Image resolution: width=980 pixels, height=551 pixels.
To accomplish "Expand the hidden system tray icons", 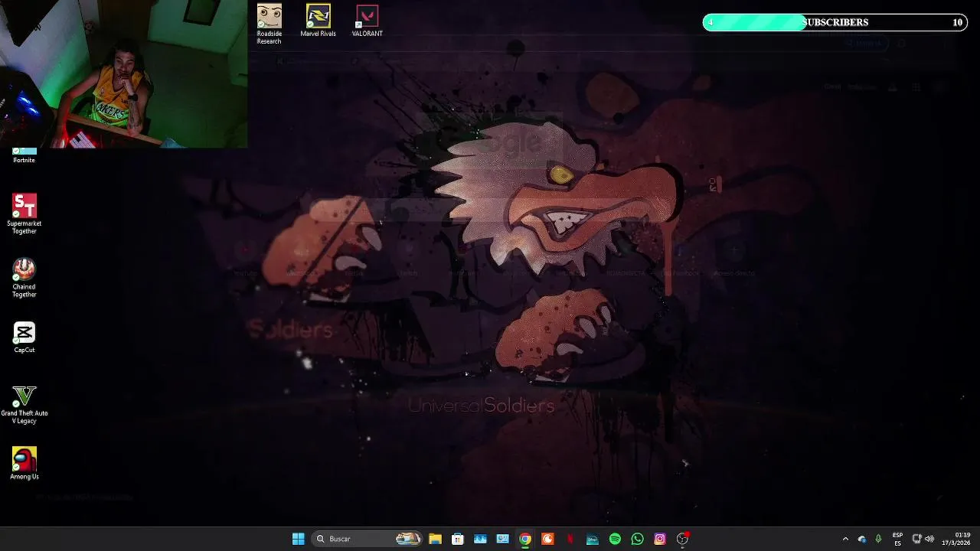I will (845, 539).
